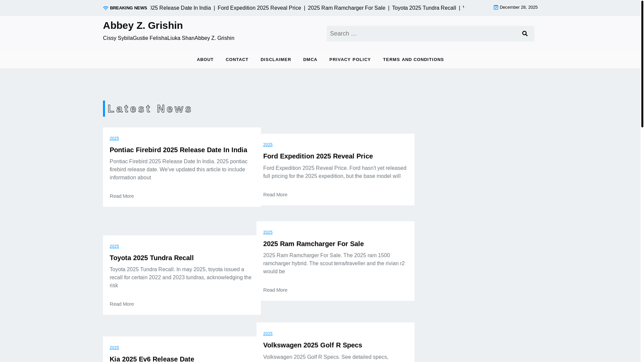Open the Contact page
This screenshot has width=644, height=362.
click(237, 60)
